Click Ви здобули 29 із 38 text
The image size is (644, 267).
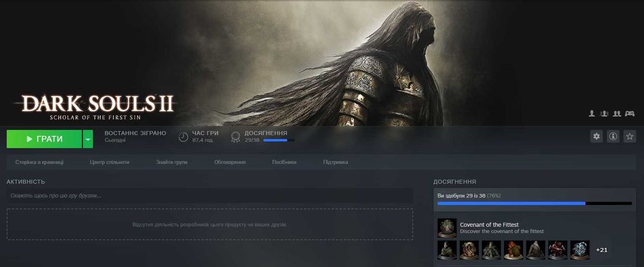point(462,196)
